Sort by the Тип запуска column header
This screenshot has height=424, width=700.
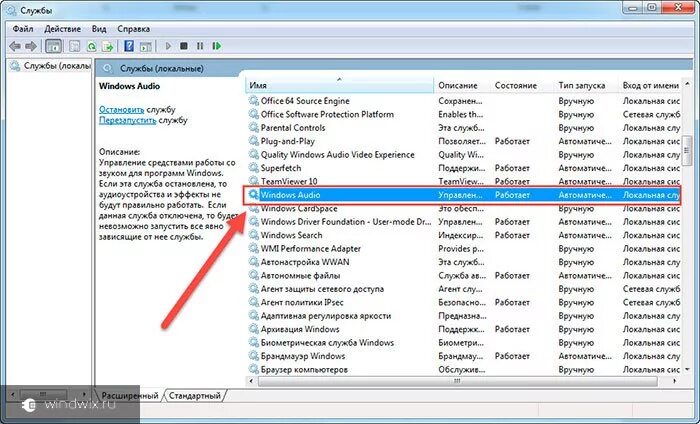click(x=587, y=85)
